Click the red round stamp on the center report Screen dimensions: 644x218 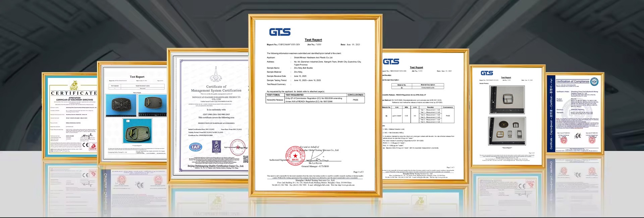coord(295,156)
